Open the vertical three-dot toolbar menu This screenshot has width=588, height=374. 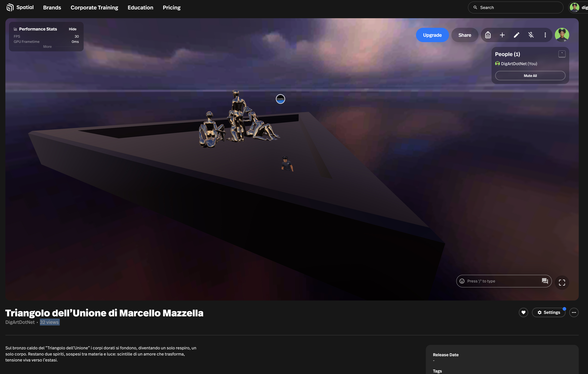point(545,35)
